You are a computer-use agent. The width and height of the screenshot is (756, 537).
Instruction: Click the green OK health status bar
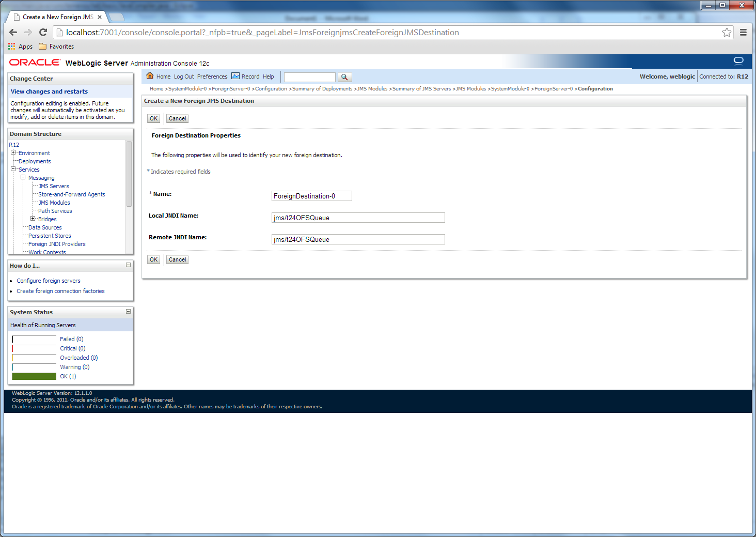(34, 376)
